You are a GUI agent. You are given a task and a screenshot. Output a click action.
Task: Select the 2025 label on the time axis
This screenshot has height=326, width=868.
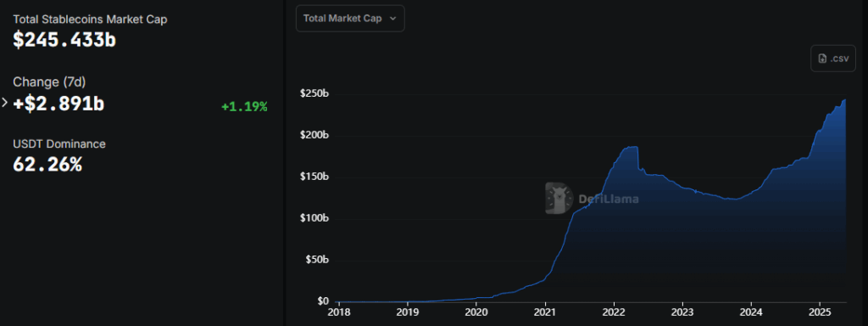tap(821, 312)
